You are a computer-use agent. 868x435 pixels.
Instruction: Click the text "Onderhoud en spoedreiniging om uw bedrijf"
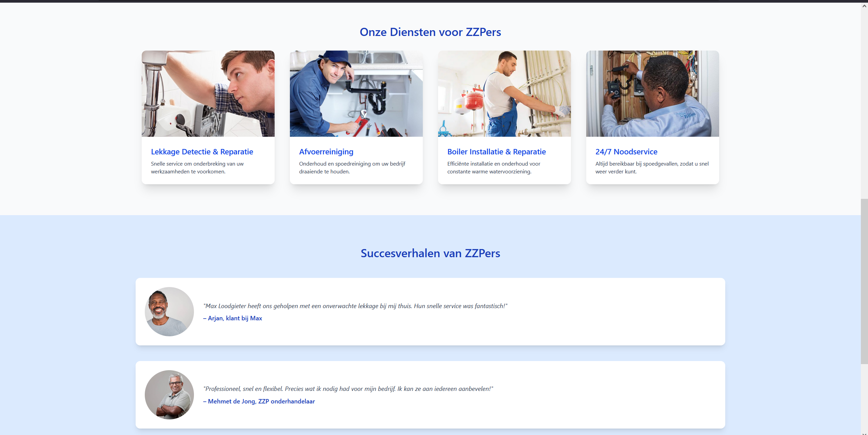(352, 164)
